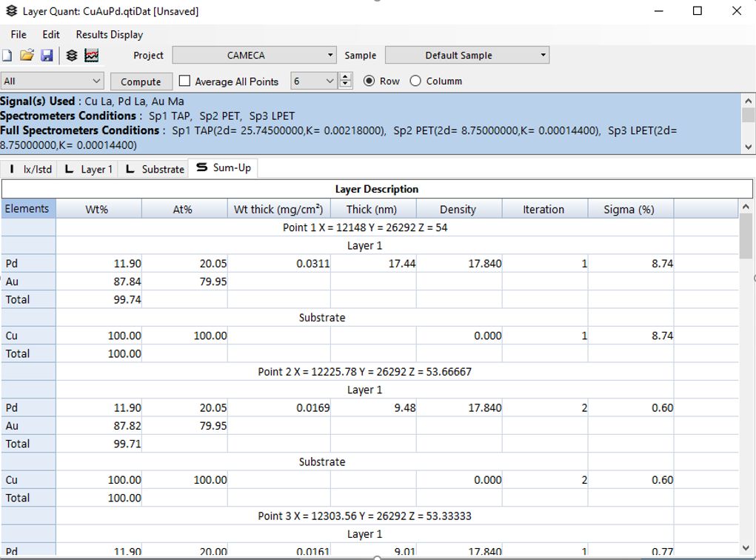Expand the All filter dropdown
The height and width of the screenshot is (560, 756).
[52, 81]
